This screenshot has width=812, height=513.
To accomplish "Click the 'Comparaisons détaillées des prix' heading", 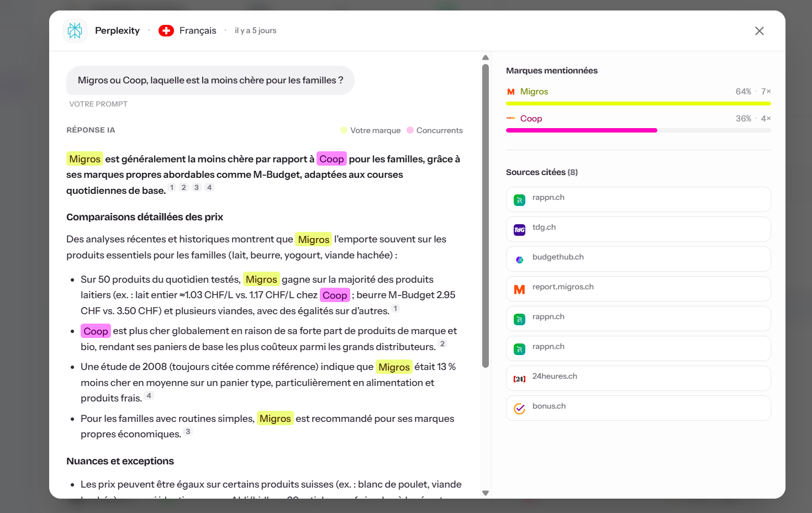I will point(145,217).
